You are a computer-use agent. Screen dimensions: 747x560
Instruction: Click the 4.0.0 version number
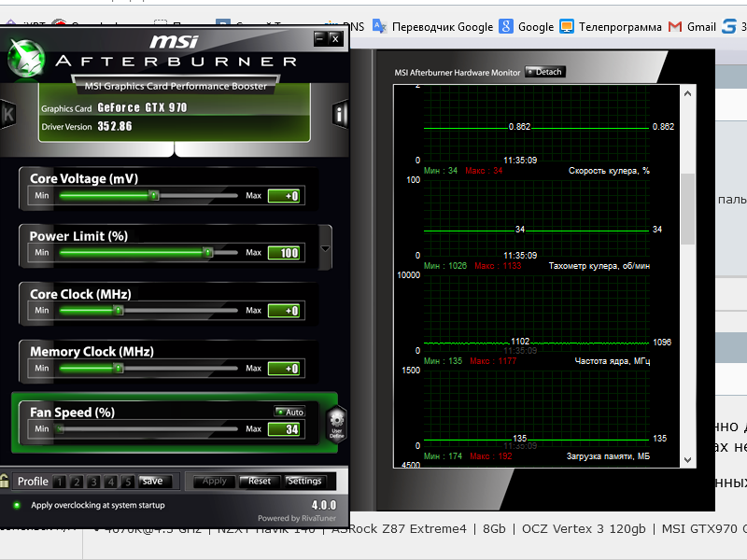[x=324, y=505]
